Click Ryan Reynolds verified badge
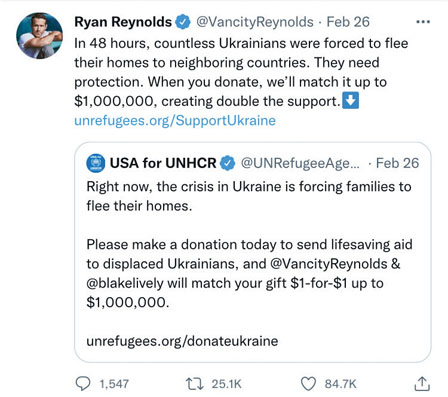448x397 pixels. (183, 22)
